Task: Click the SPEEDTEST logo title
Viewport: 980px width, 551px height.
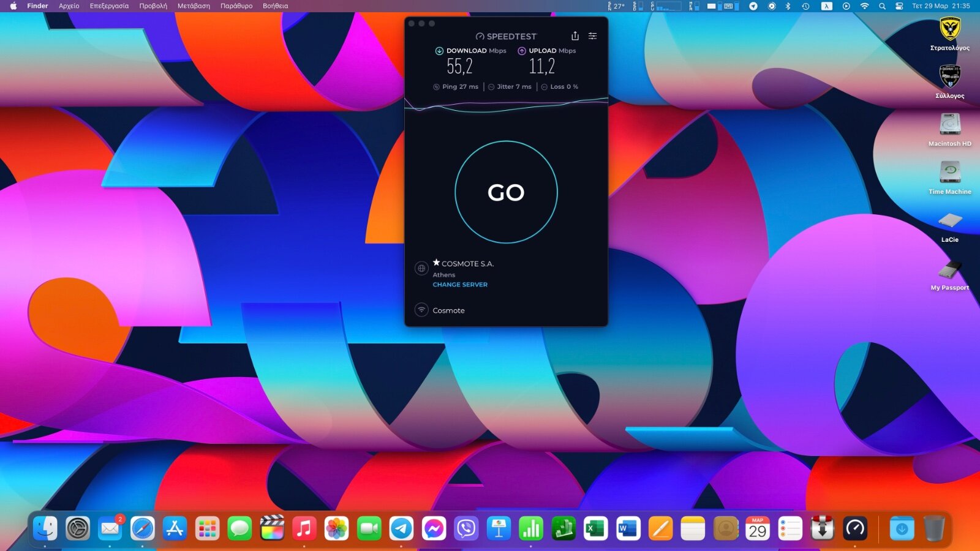Action: 506,37
